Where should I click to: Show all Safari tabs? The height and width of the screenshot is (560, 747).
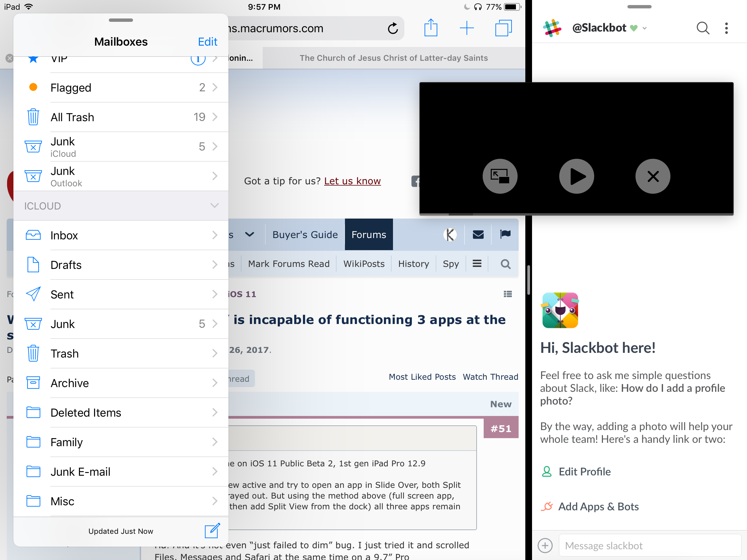coord(503,28)
